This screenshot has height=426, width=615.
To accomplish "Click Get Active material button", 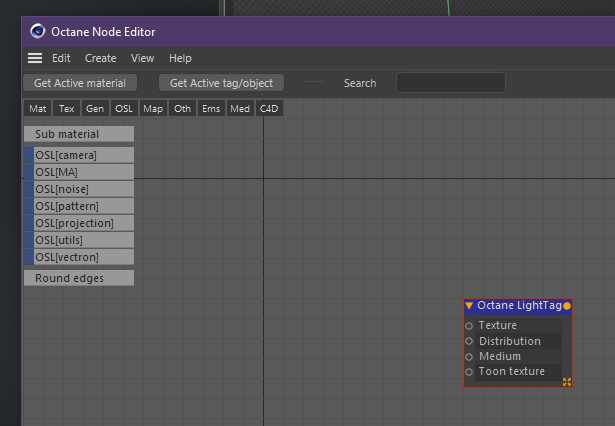I will click(x=80, y=83).
